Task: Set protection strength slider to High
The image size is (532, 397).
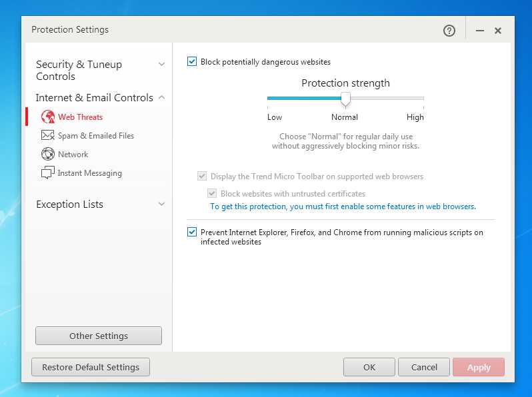Action: (x=423, y=99)
